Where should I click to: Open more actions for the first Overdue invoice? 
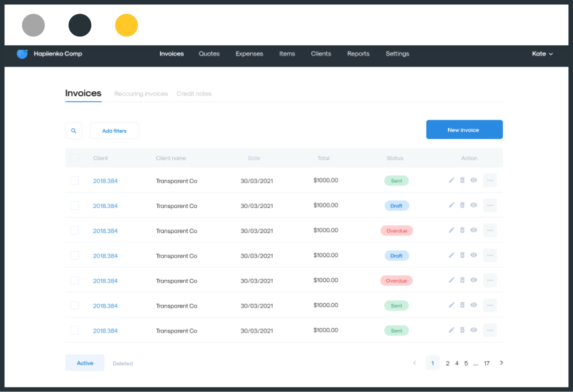pos(490,230)
